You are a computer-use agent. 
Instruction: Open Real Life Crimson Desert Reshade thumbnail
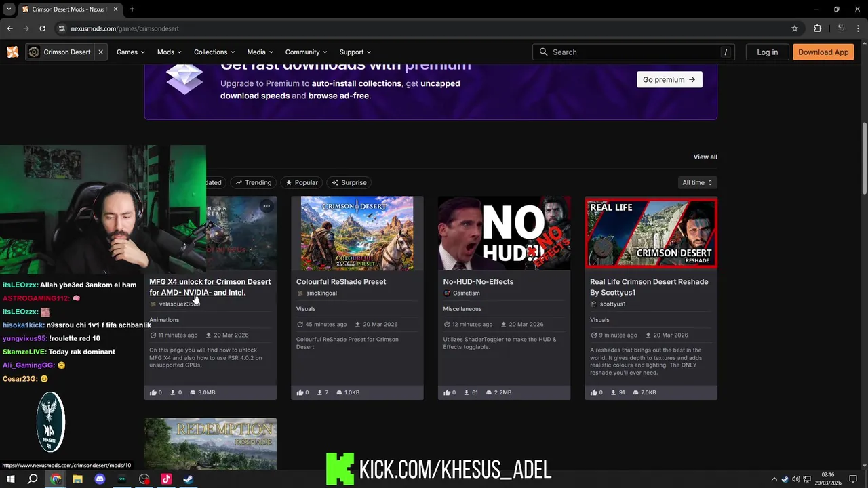tap(651, 233)
